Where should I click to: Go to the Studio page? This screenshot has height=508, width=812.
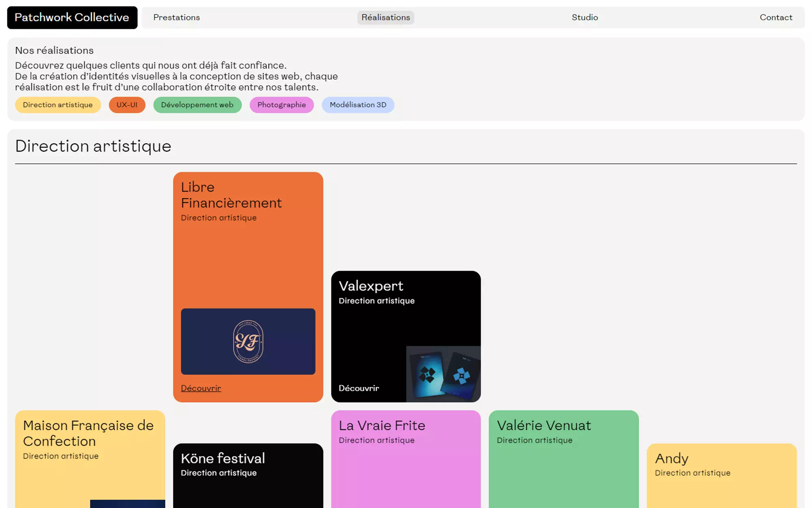[x=585, y=17]
